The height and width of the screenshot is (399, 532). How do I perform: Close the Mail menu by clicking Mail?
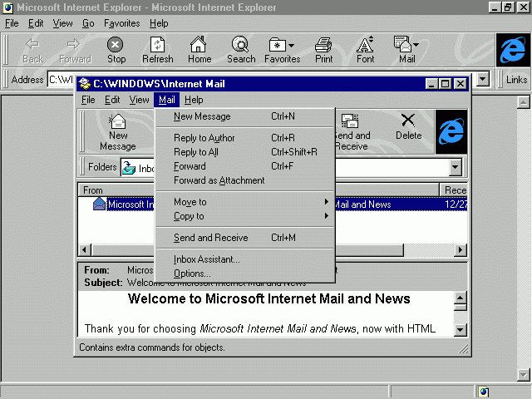(166, 100)
